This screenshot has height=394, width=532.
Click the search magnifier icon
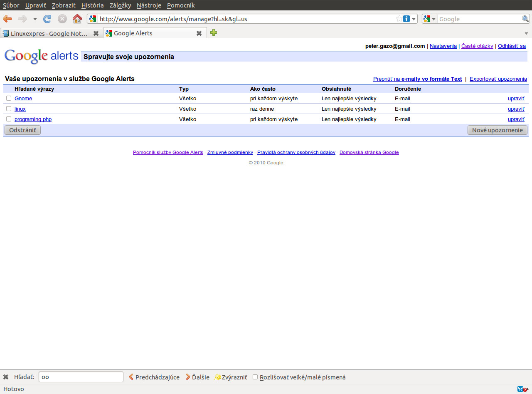pos(525,19)
